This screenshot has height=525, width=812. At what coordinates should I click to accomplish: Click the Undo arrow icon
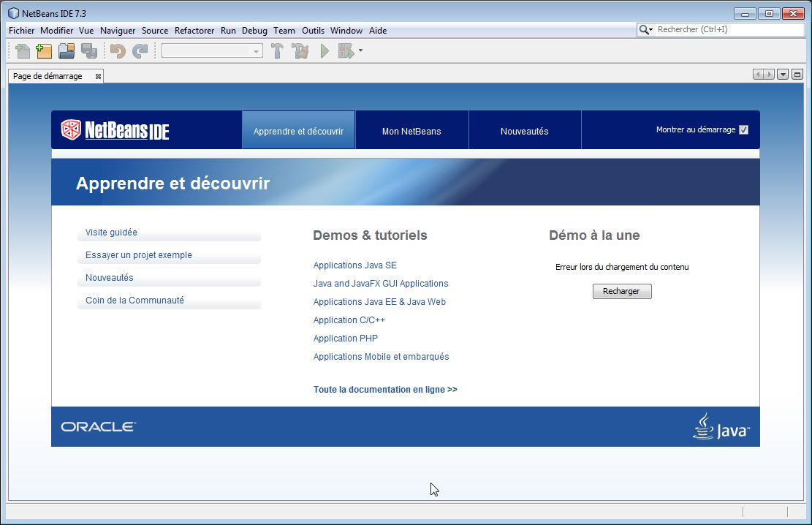(x=118, y=50)
